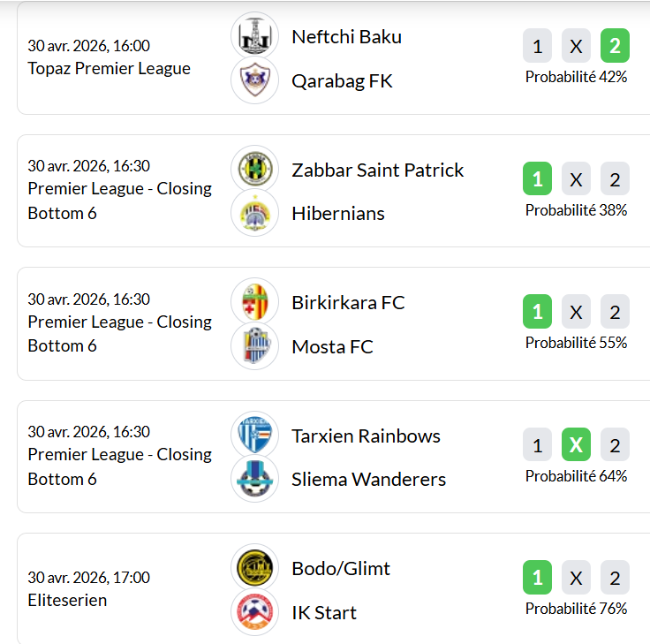Choose outcome 1 for Tarxien Rainbows match
Screen dimensions: 650x644
[537, 445]
